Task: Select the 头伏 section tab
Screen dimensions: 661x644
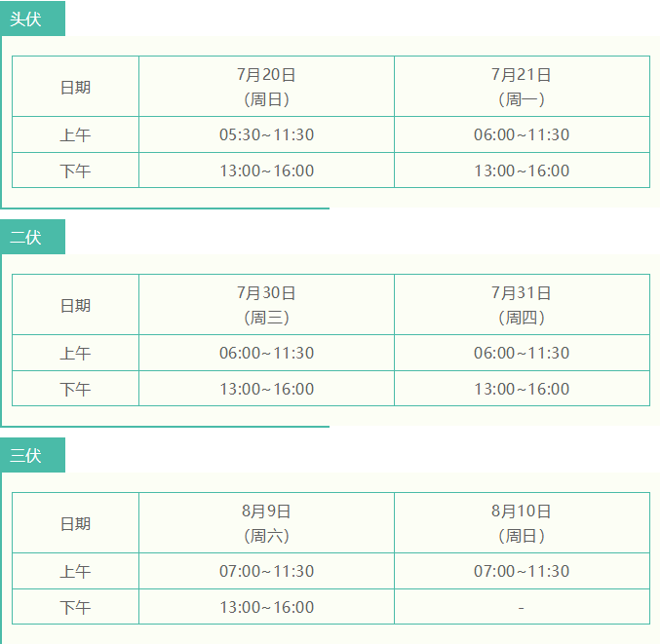Action: [x=32, y=19]
